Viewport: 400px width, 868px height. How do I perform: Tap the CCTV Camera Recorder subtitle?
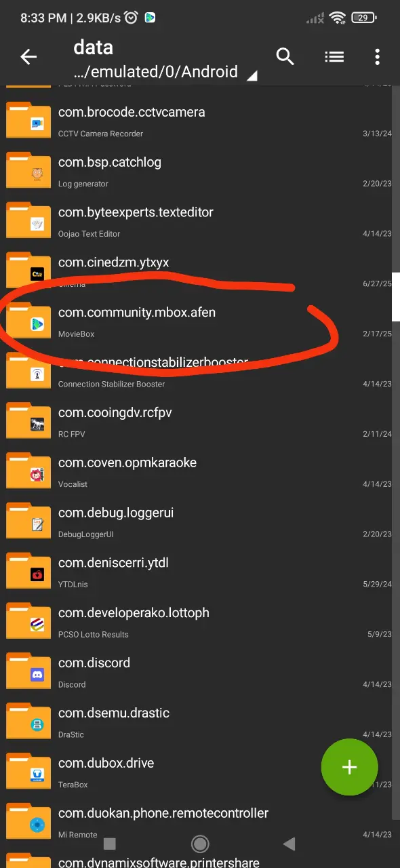click(x=101, y=134)
